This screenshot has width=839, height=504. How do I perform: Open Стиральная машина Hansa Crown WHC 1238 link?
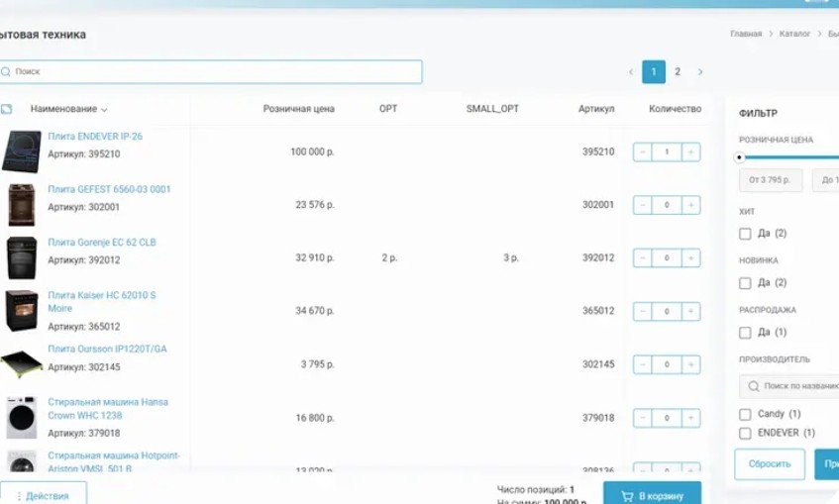click(108, 408)
